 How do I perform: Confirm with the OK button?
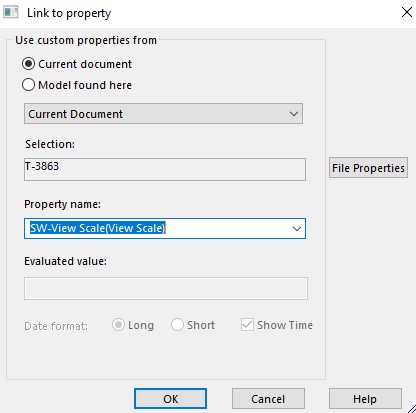coord(170,398)
